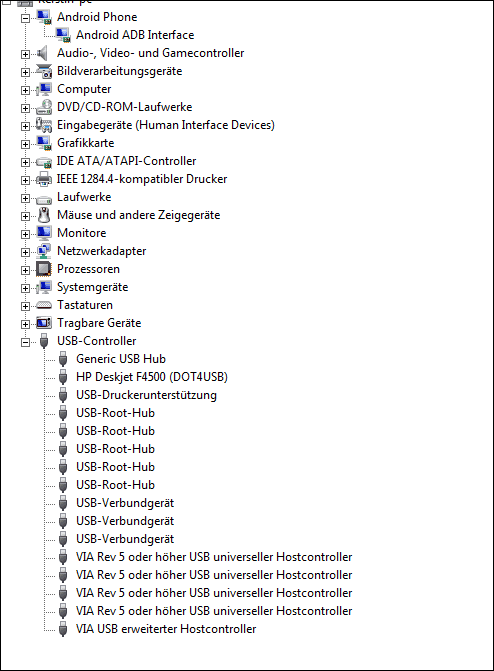The width and height of the screenshot is (494, 671).
Task: Click the disc icon for DVD/CD-ROM-Laufwerke
Action: point(44,107)
